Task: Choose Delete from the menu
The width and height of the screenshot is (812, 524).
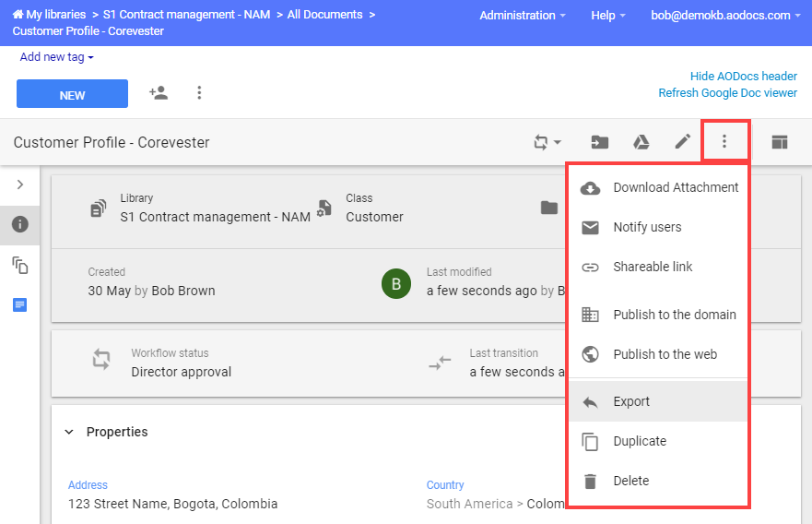Action: 658,481
